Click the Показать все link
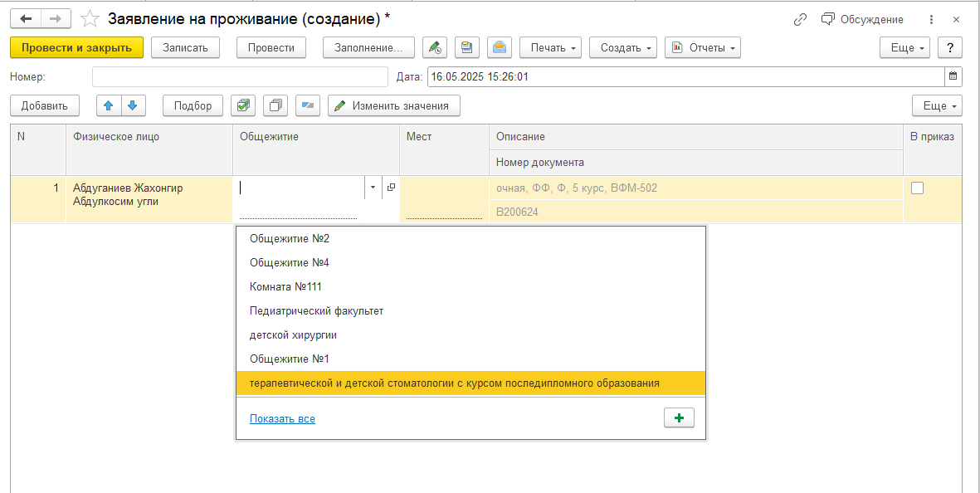This screenshot has height=493, width=980. 282,418
